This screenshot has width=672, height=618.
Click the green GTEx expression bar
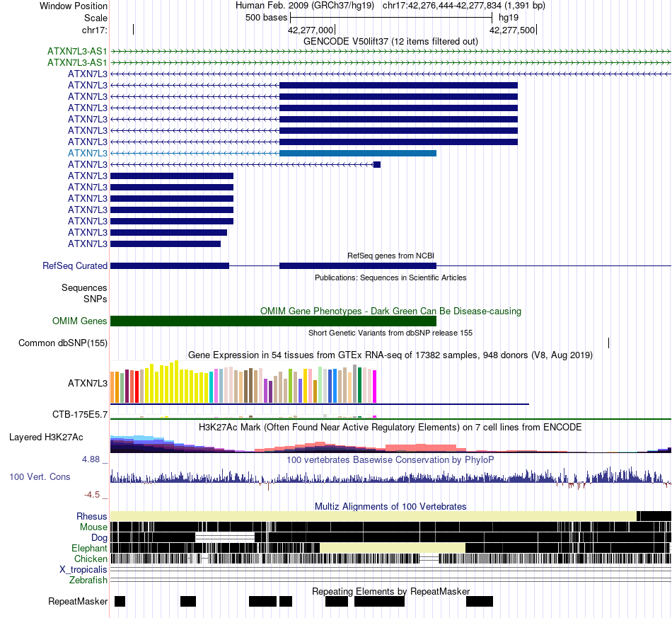point(359,385)
